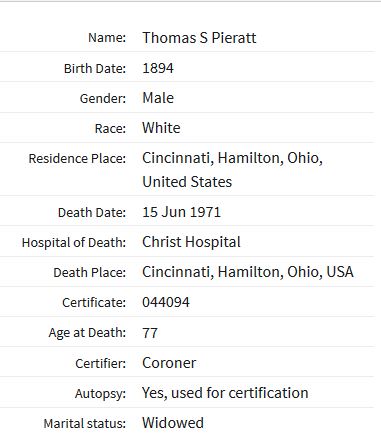Click the marital status value Widowed
Viewport: 381px width, 436px height.
[x=173, y=423]
